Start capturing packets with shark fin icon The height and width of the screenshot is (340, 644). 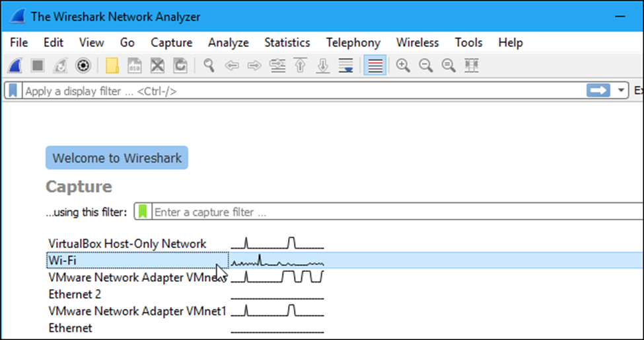coord(15,65)
